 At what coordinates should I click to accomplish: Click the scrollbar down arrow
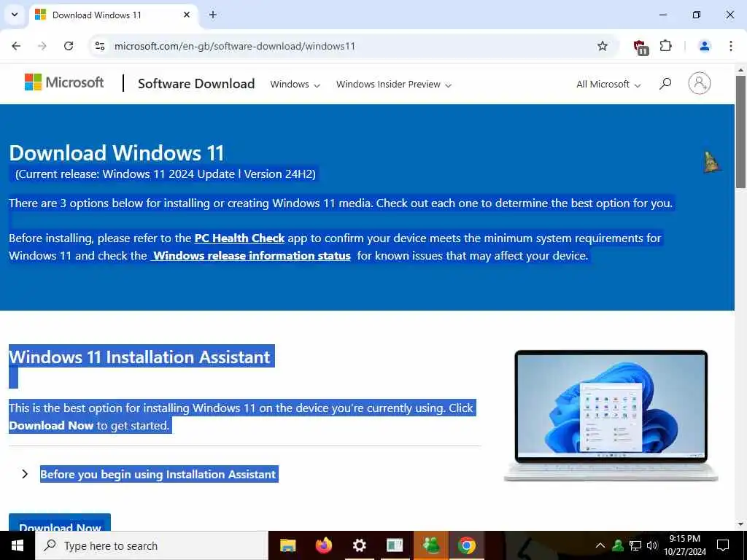[741, 525]
